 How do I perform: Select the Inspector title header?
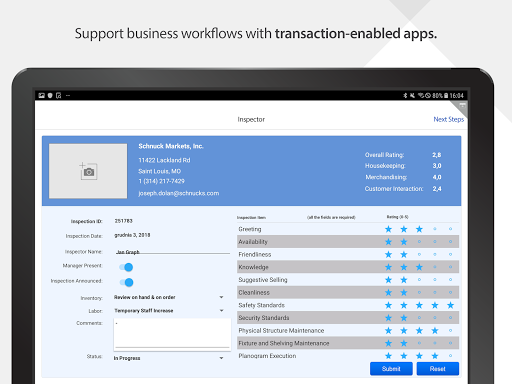pyautogui.click(x=251, y=119)
